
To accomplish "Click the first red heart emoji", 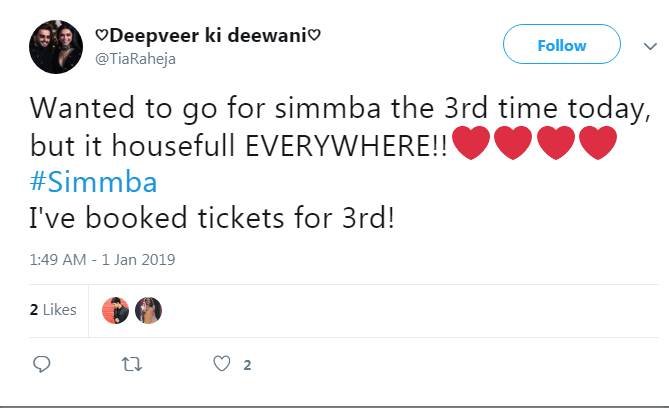I will 471,143.
